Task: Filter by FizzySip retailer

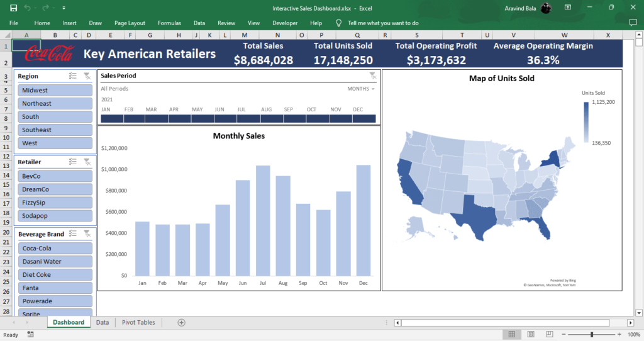Action: [x=55, y=203]
